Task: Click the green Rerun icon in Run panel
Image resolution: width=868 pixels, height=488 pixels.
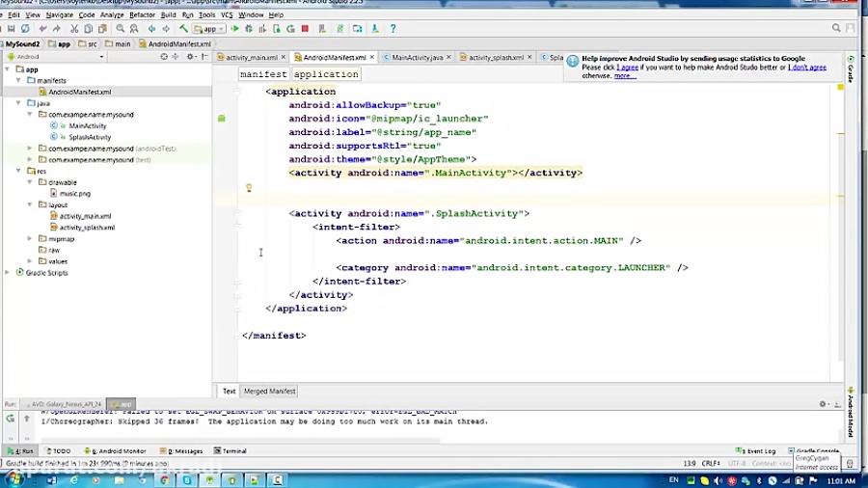Action: [11, 419]
